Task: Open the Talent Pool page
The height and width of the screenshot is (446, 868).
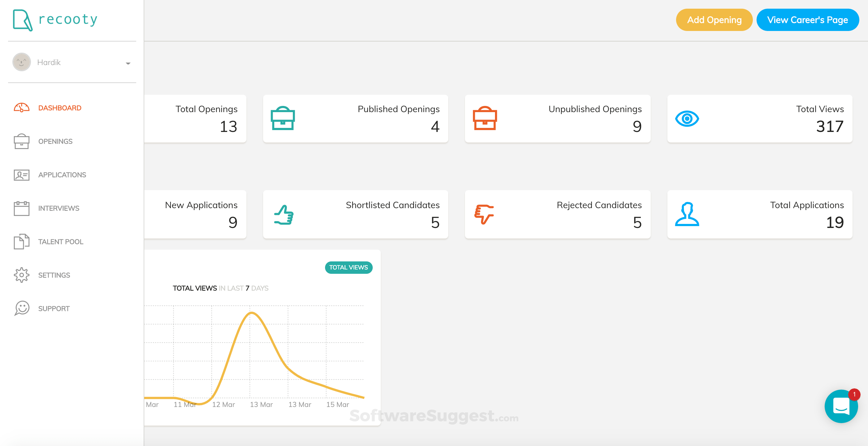Action: tap(61, 242)
